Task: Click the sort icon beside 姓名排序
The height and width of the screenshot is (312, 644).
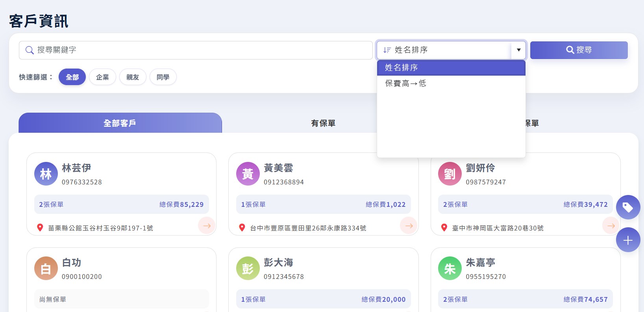Action: tap(387, 50)
